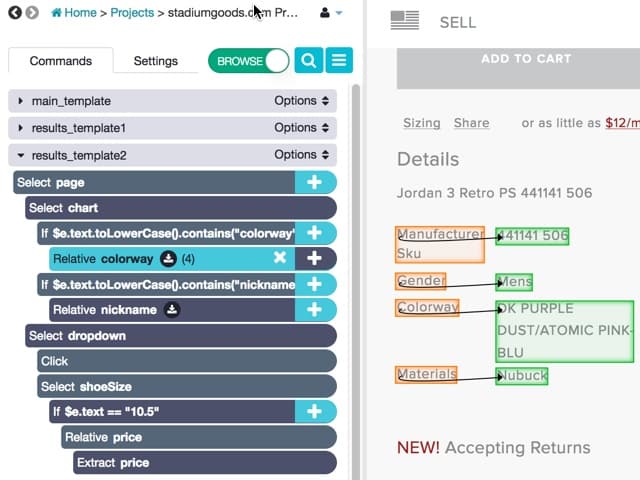This screenshot has width=640, height=480.
Task: Click the download icon next to Relative nickname
Action: click(172, 309)
